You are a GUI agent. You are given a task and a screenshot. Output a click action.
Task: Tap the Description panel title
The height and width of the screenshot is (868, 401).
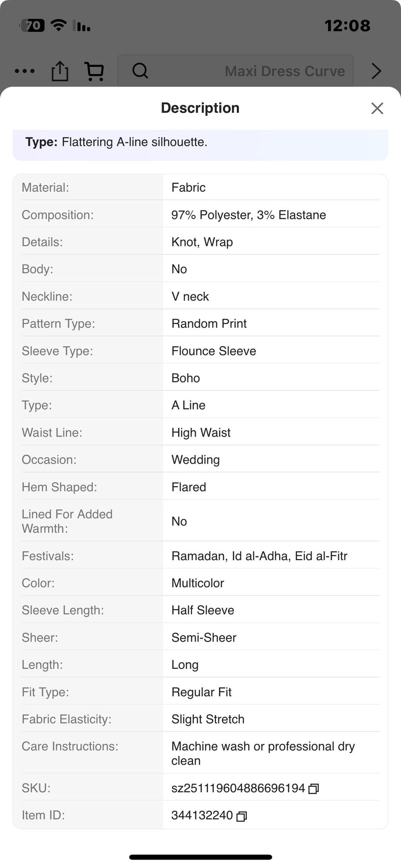200,108
